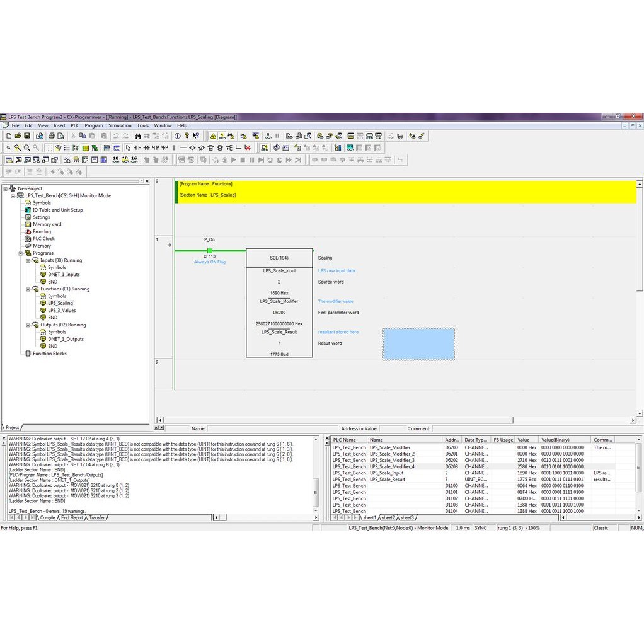Select the SCL(194) instruction block
The image size is (644, 644).
pyautogui.click(x=279, y=302)
